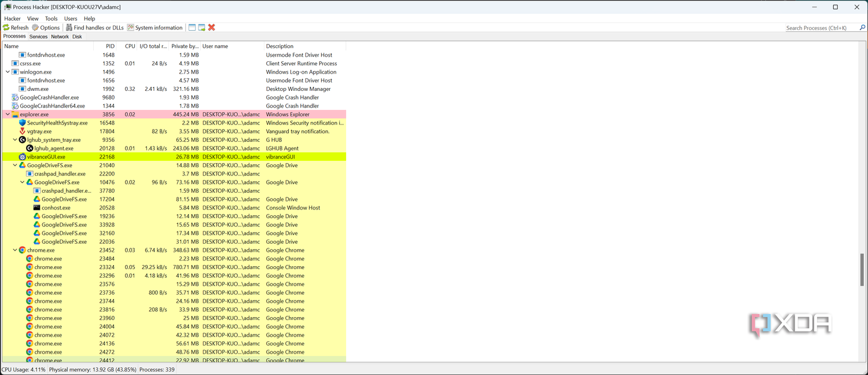Click the vibranceGUI.exe gear icon

[x=23, y=157]
